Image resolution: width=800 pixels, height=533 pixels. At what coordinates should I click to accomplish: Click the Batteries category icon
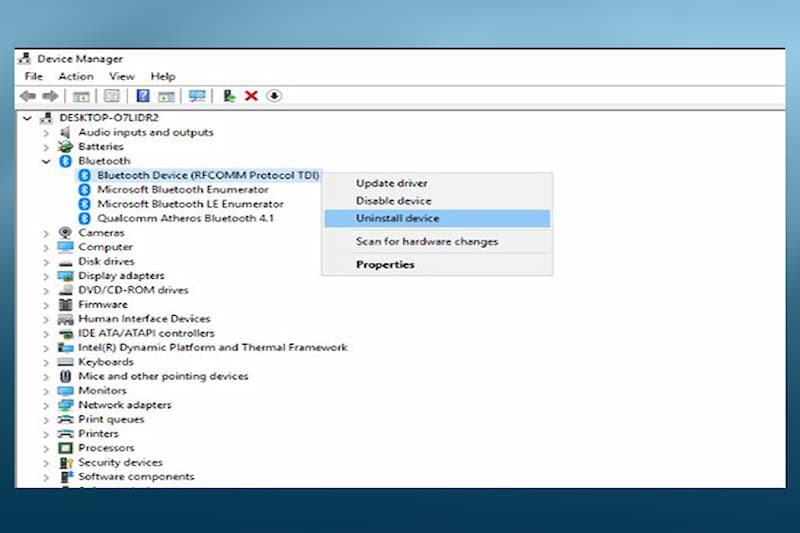65,147
